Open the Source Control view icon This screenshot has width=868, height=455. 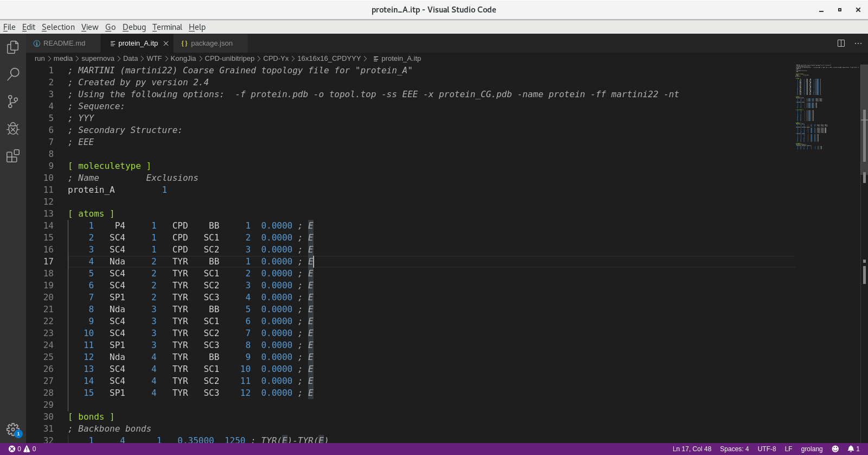tap(13, 102)
